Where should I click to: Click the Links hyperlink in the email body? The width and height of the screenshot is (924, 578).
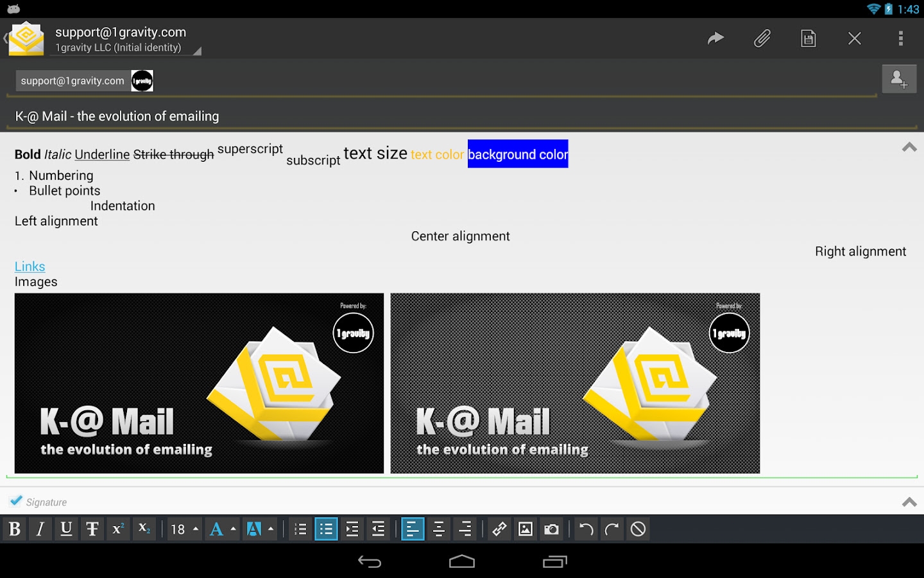(30, 266)
